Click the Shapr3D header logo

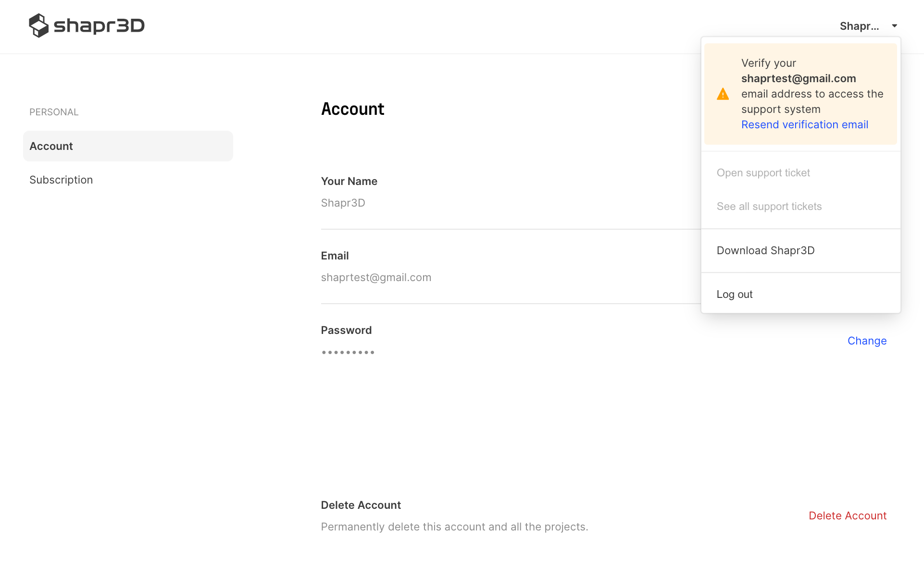86,25
